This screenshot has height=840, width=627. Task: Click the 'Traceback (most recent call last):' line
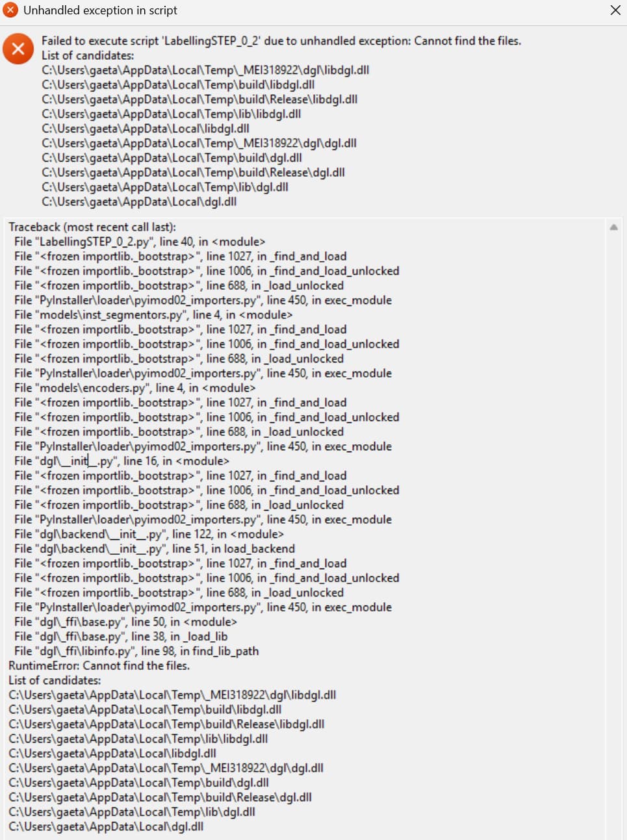92,227
